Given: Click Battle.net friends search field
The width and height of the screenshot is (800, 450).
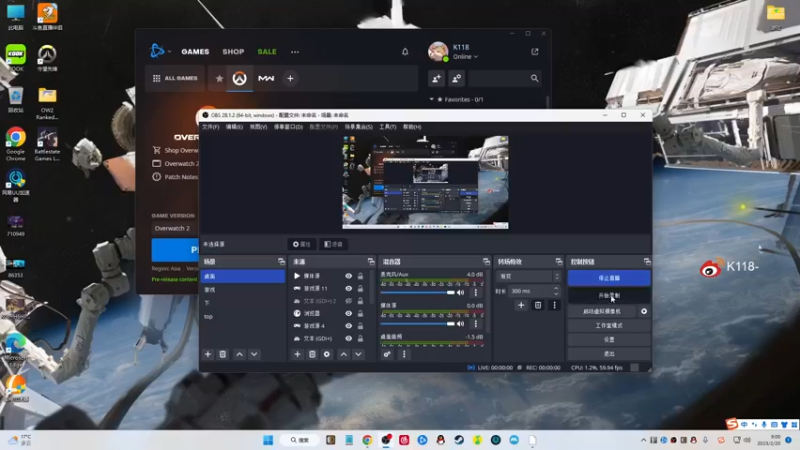Looking at the screenshot, I should [x=504, y=78].
